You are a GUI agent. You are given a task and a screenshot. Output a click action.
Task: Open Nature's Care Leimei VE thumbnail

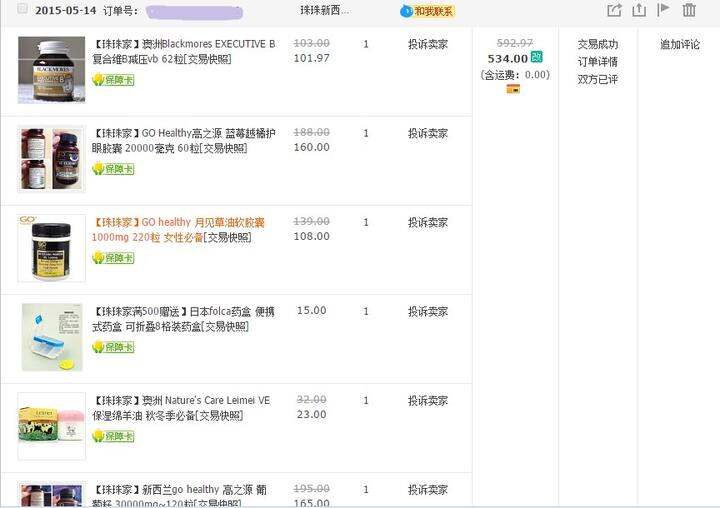coord(51,426)
